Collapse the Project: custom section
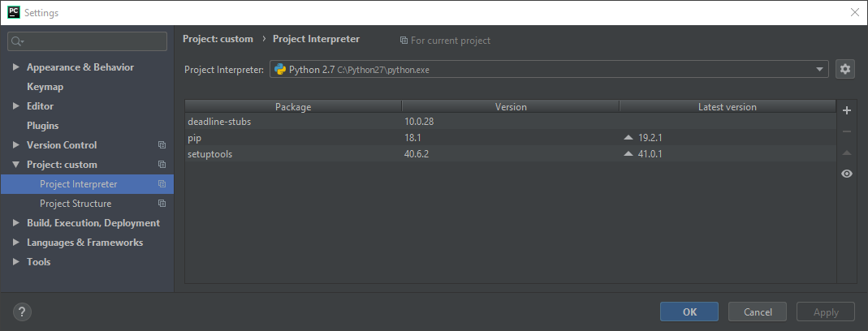Screen dimensions: 868x331 coord(16,165)
